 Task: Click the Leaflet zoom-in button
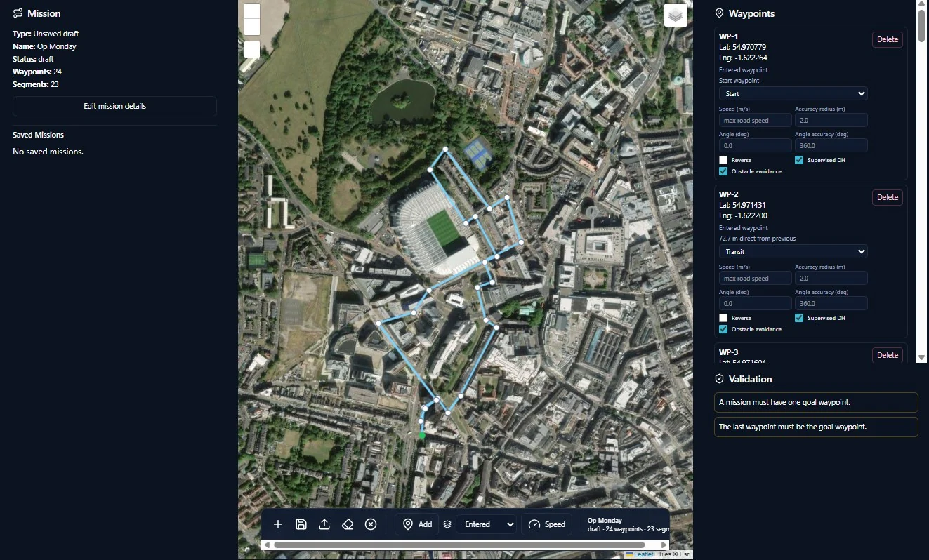(x=251, y=11)
